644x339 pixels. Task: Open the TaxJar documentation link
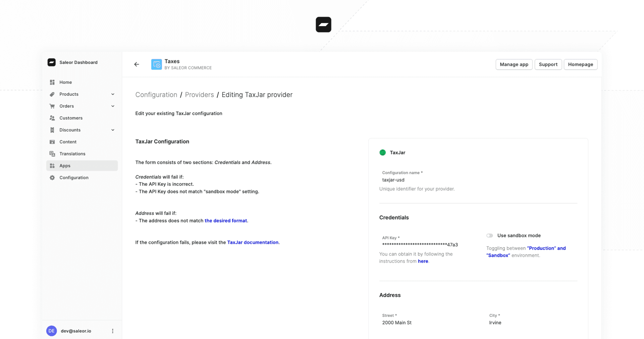click(x=253, y=242)
